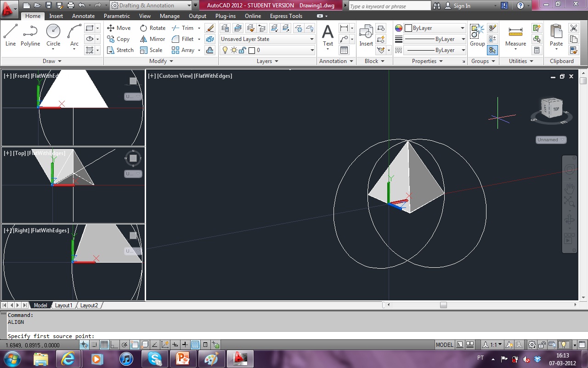
Task: Toggle Grid Display in status bar
Action: coord(104,345)
